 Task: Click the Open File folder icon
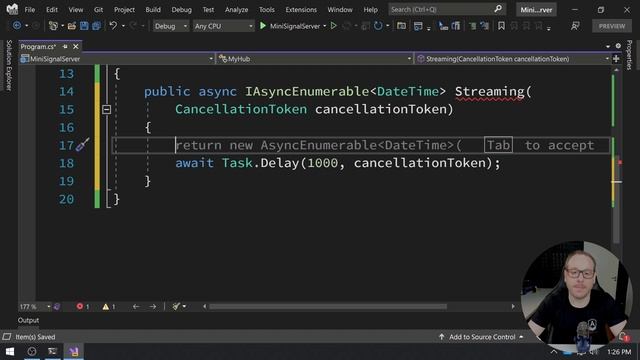coord(71,26)
